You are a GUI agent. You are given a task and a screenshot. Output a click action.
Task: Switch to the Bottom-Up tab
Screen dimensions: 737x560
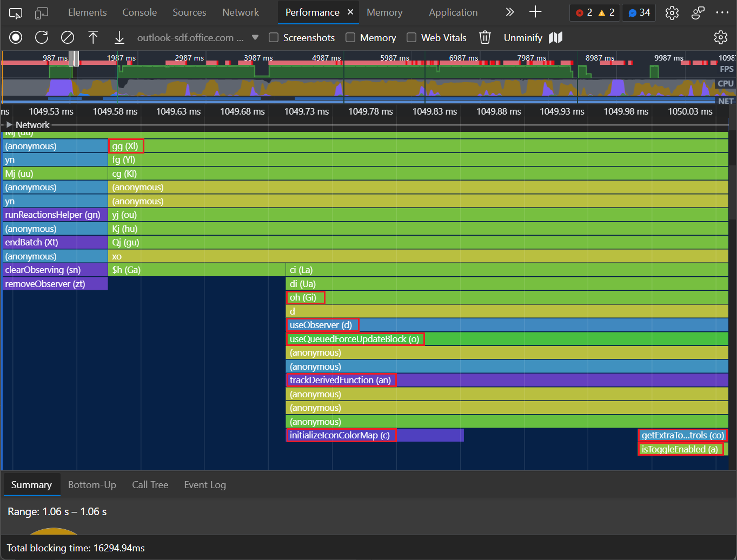pyautogui.click(x=92, y=485)
